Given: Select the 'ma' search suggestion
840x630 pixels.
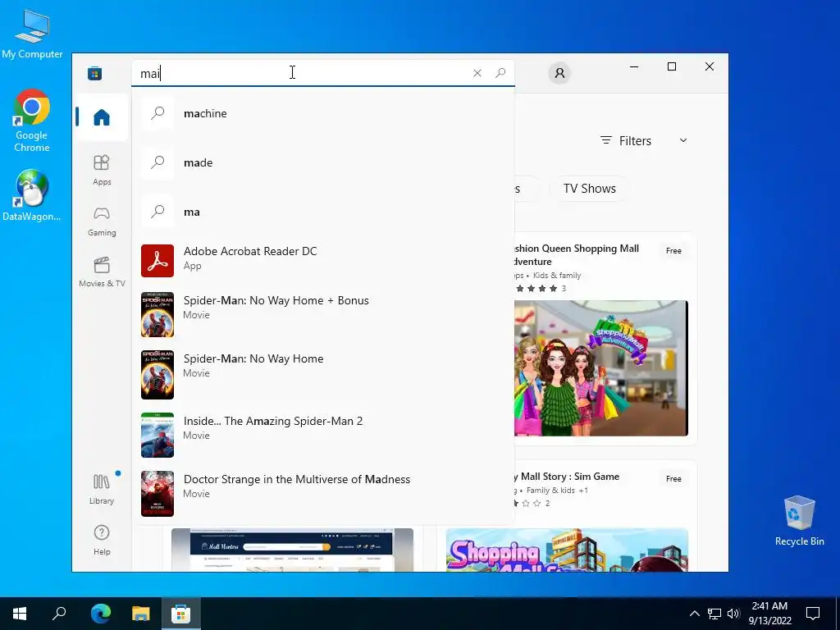Looking at the screenshot, I should tap(323, 212).
